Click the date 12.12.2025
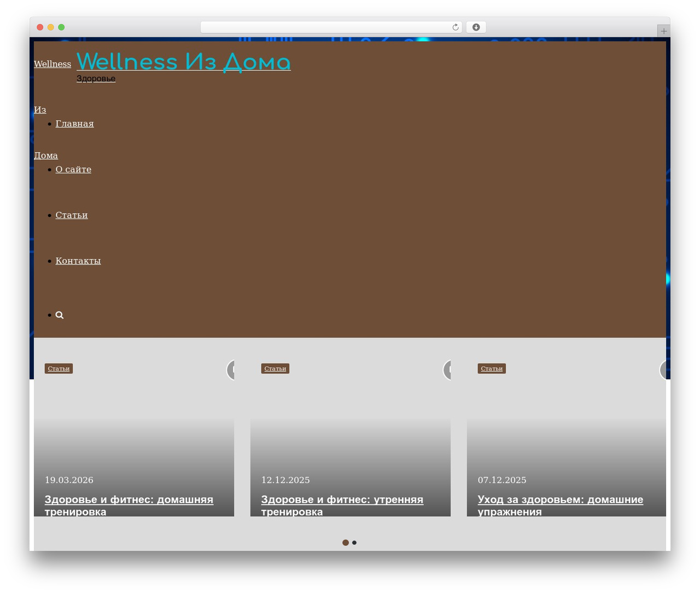This screenshot has height=593, width=700. click(285, 480)
